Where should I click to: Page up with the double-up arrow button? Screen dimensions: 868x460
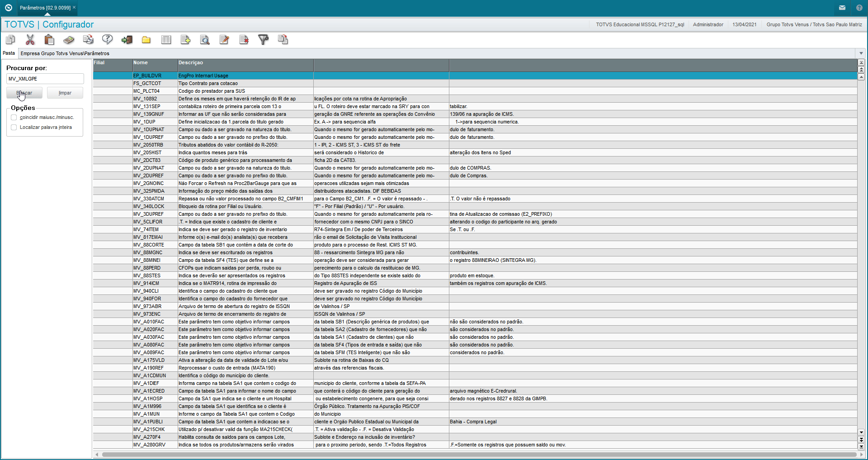[x=861, y=70]
